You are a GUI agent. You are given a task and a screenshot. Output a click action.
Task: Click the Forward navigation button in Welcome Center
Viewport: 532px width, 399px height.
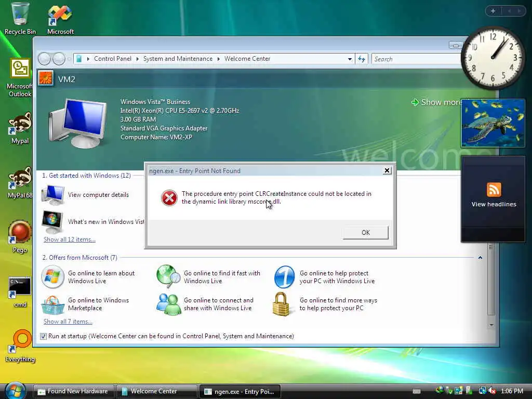(59, 59)
